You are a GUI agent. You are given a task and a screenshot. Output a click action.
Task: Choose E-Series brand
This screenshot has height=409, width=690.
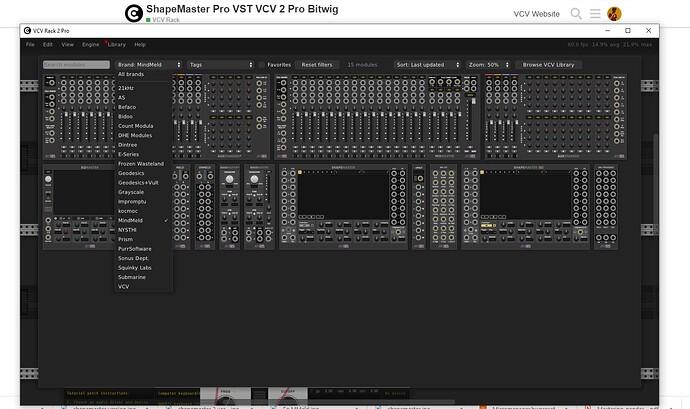point(143,155)
